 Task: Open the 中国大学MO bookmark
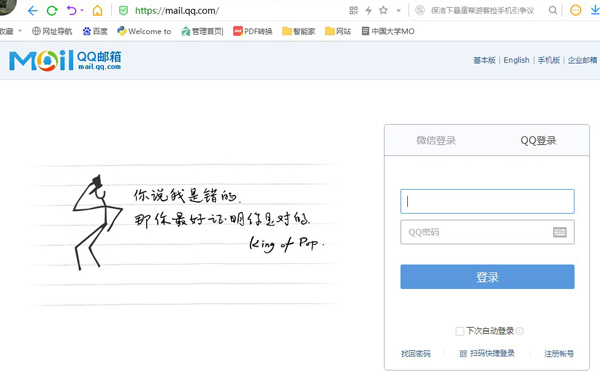[388, 31]
